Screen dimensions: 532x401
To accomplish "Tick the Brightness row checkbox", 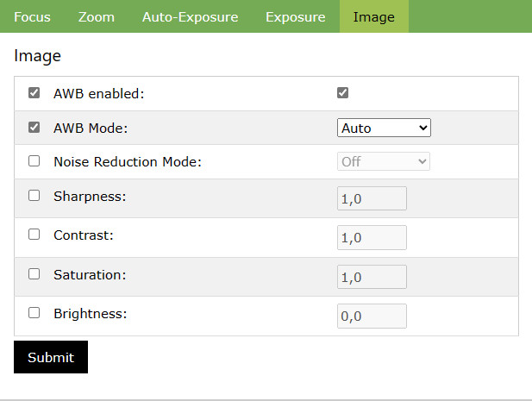I will [x=34, y=313].
